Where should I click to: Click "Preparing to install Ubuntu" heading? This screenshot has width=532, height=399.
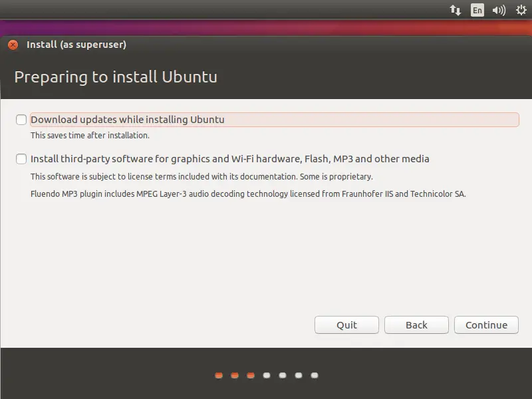tap(116, 77)
